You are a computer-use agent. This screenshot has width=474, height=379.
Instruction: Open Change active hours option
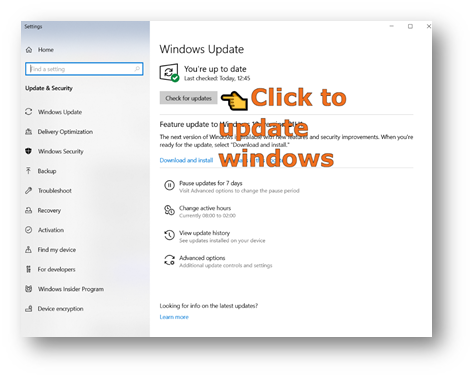pyautogui.click(x=205, y=208)
